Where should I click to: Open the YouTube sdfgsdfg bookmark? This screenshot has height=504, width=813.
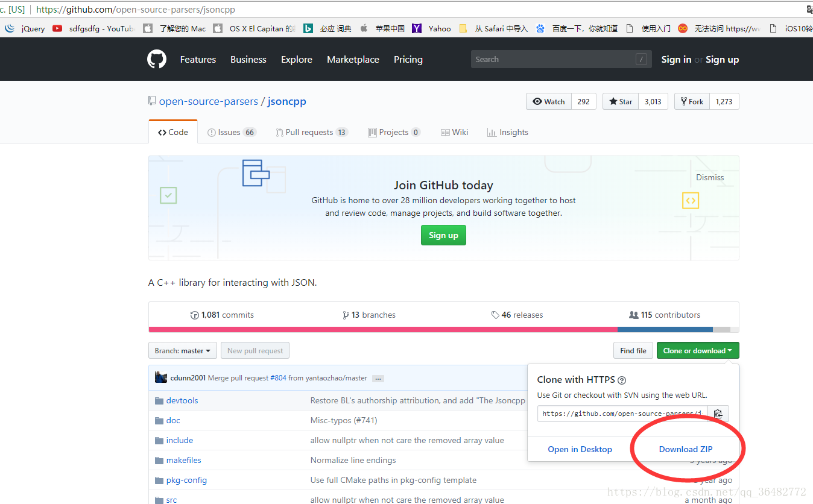click(x=93, y=28)
